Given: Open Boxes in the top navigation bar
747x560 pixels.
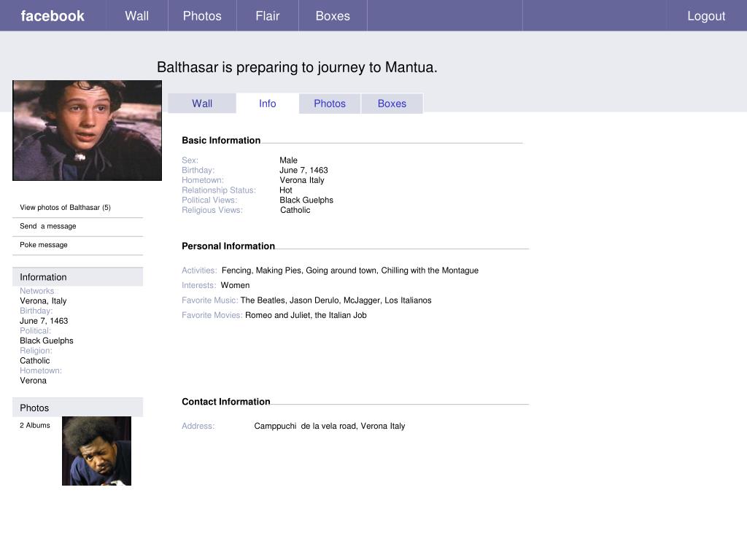Looking at the screenshot, I should pyautogui.click(x=333, y=16).
